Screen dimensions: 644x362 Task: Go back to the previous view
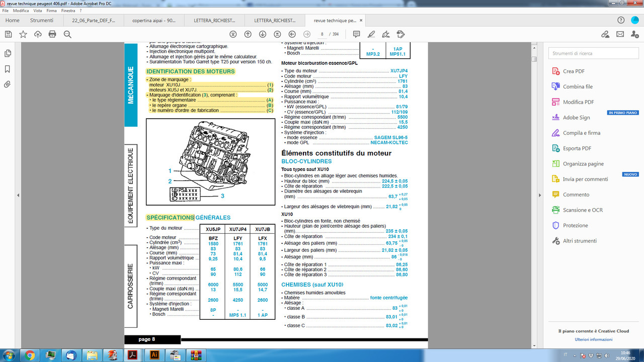(292, 34)
